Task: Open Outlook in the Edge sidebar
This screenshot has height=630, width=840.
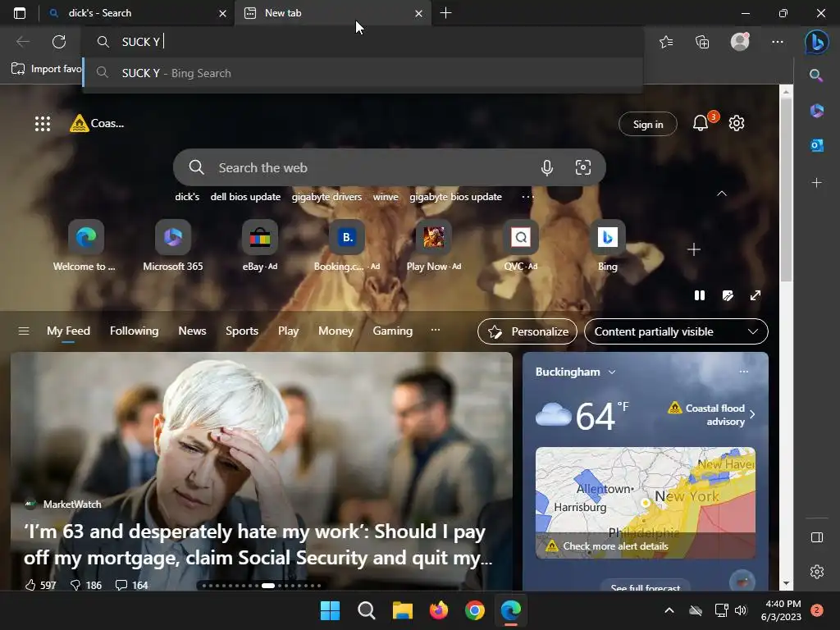Action: click(x=816, y=145)
